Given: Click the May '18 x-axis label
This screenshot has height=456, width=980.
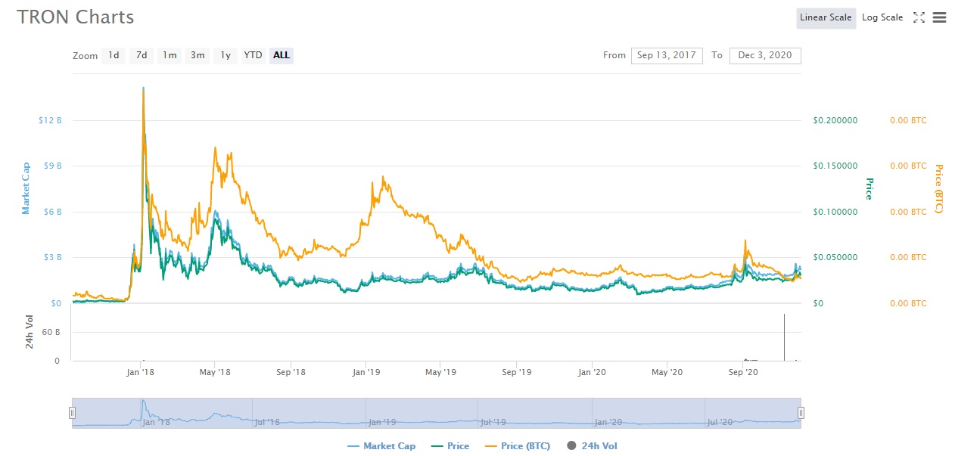Looking at the screenshot, I should tap(216, 372).
